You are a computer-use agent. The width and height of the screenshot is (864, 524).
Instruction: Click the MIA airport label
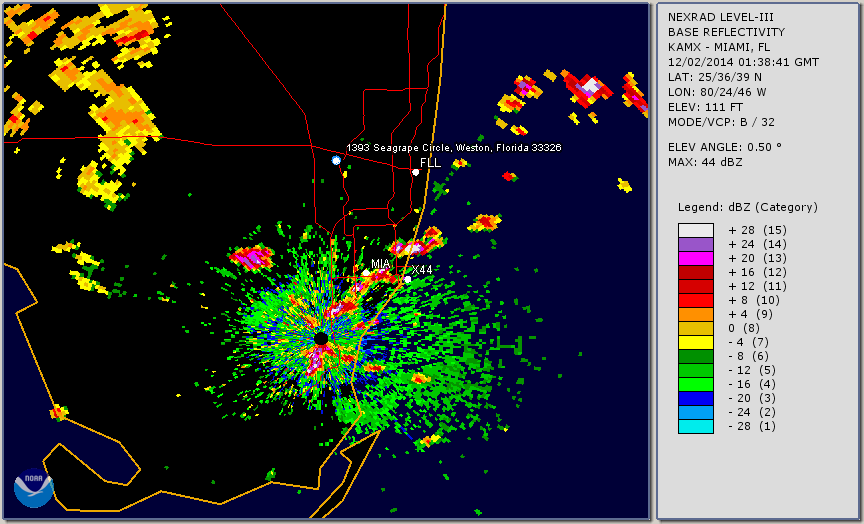pyautogui.click(x=380, y=263)
